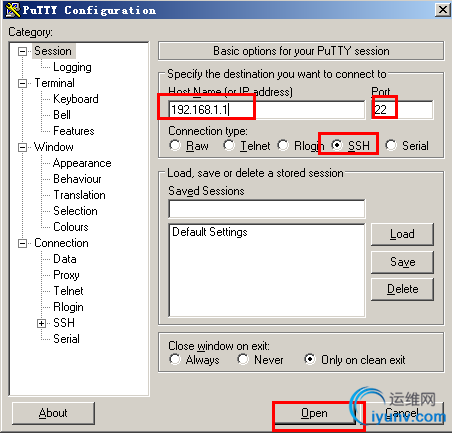Open the Session category
The width and height of the screenshot is (452, 433).
click(x=53, y=51)
